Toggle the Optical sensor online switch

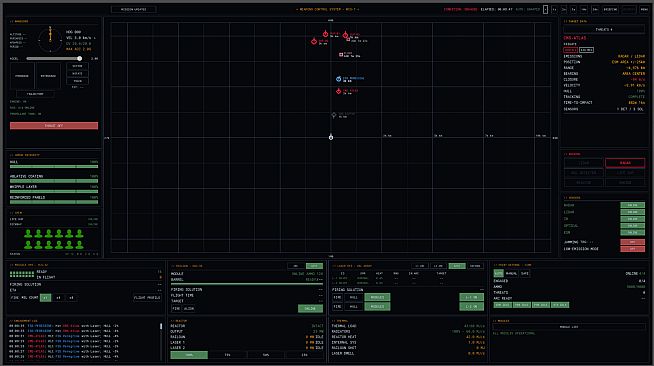point(632,226)
